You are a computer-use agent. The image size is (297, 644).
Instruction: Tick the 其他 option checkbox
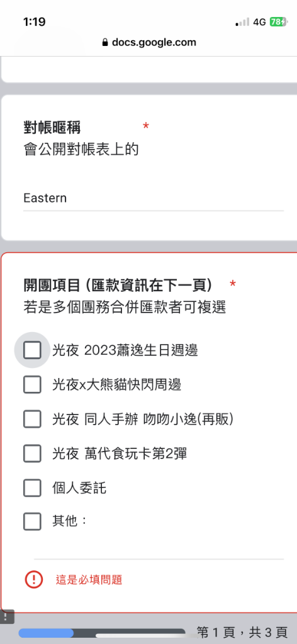32,521
